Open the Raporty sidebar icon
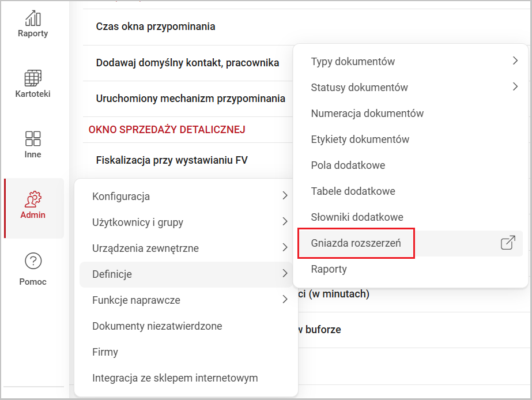 click(x=33, y=17)
